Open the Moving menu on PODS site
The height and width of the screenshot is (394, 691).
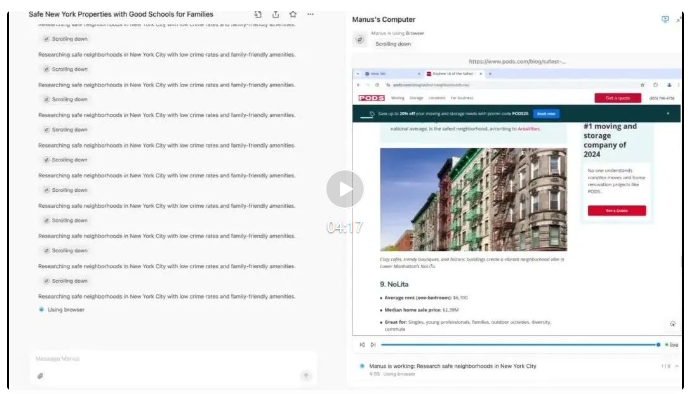coord(397,98)
